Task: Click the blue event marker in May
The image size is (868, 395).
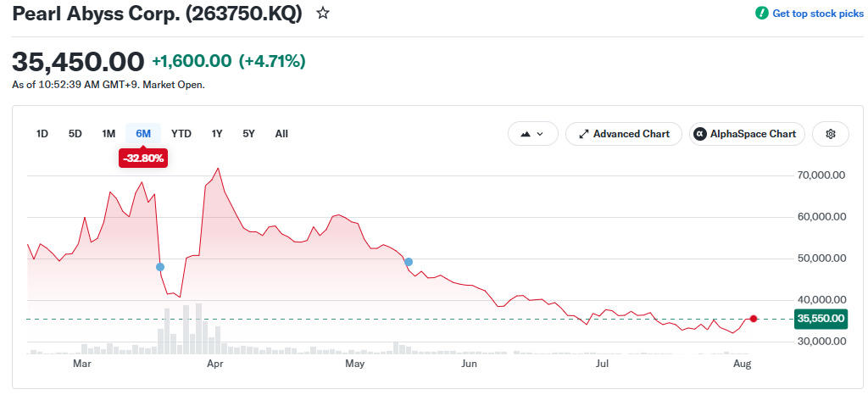Action: tap(409, 262)
